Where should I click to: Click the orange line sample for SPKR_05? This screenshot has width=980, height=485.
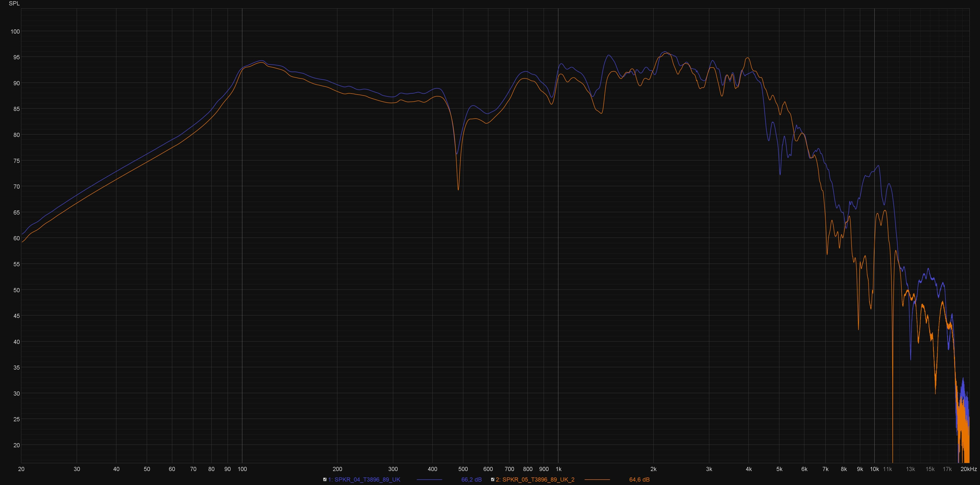597,480
